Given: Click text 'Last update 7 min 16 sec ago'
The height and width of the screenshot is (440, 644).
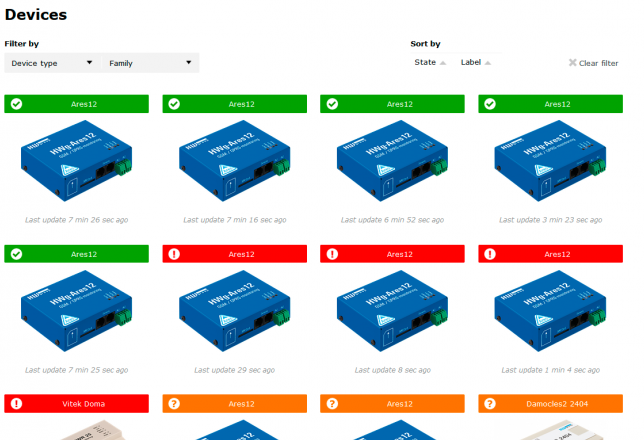Looking at the screenshot, I should pos(235,220).
